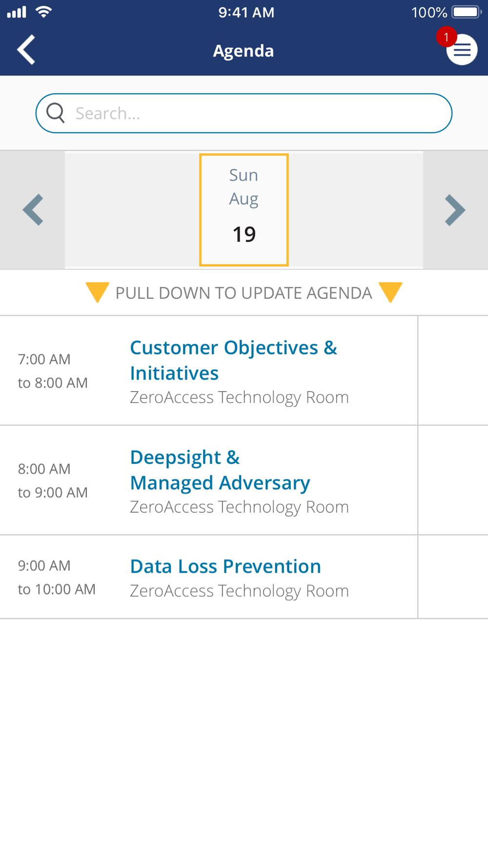Show next dates with right chevron

(x=455, y=210)
